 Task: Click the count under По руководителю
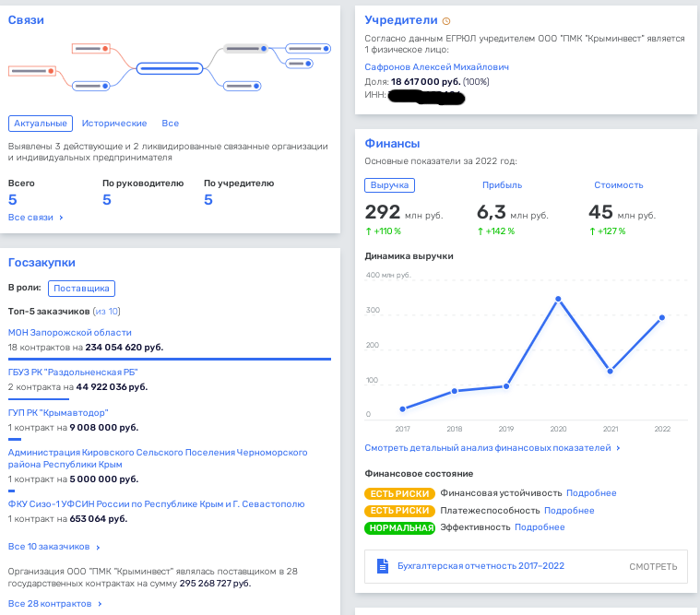(107, 200)
